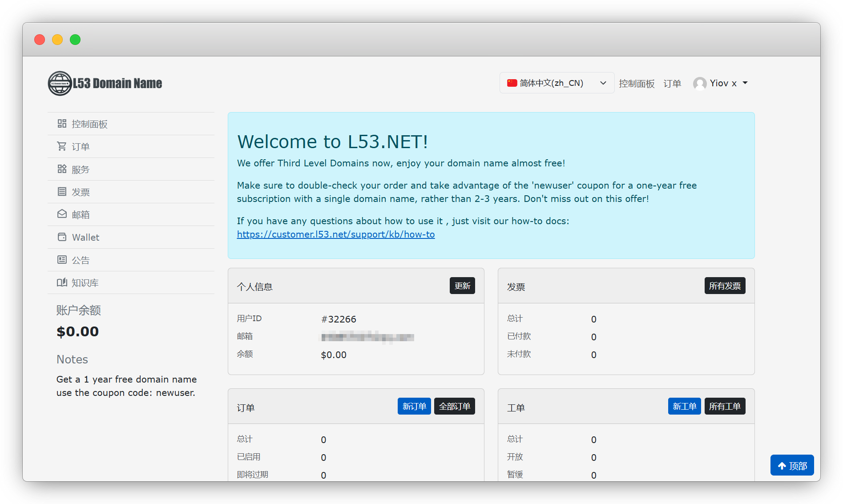
Task: Select the services widgets icon in sidebar
Action: (x=62, y=169)
